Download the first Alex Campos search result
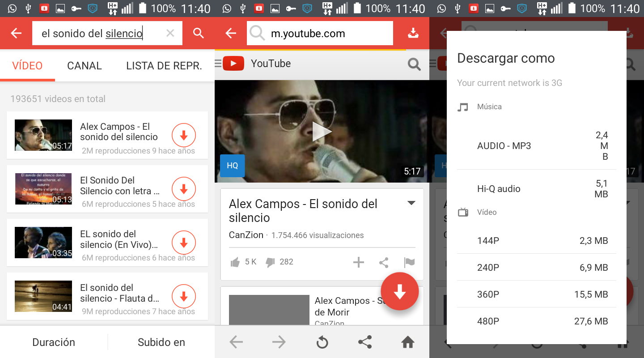This screenshot has width=644, height=358. (x=184, y=135)
